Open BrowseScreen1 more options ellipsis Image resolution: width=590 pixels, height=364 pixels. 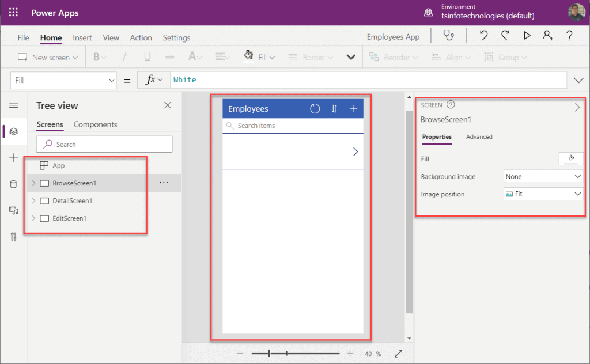coord(164,183)
